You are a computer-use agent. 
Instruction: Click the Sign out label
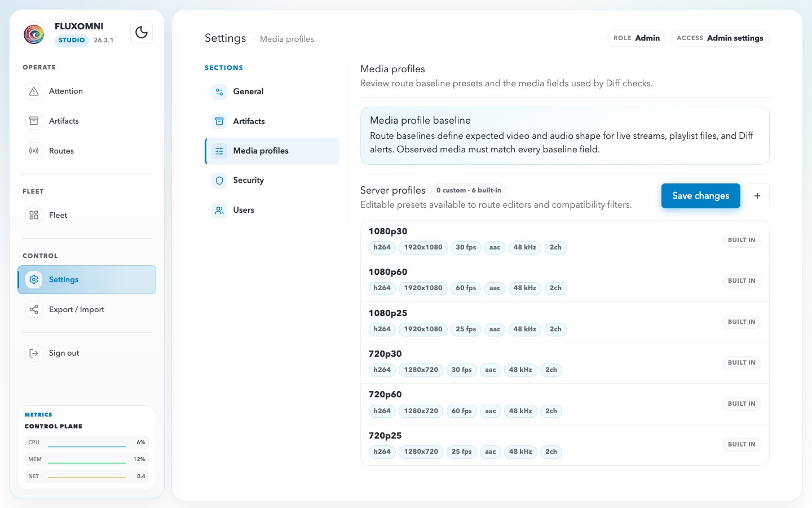64,353
